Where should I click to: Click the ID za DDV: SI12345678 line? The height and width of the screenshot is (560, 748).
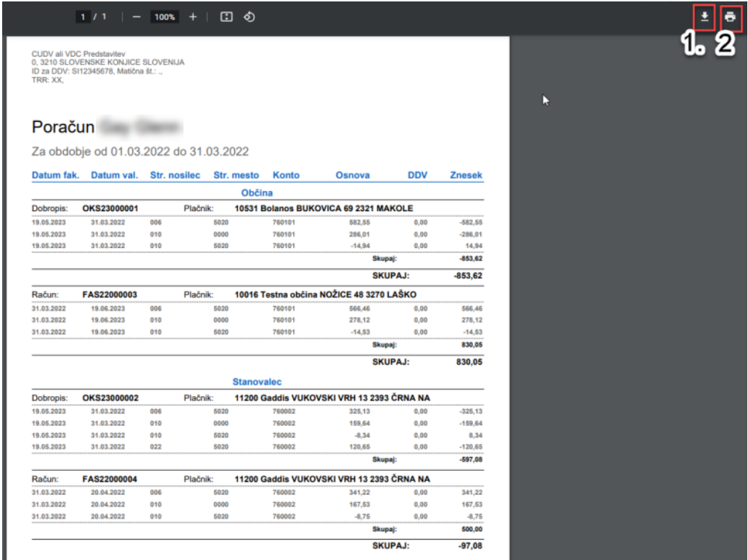[97, 72]
